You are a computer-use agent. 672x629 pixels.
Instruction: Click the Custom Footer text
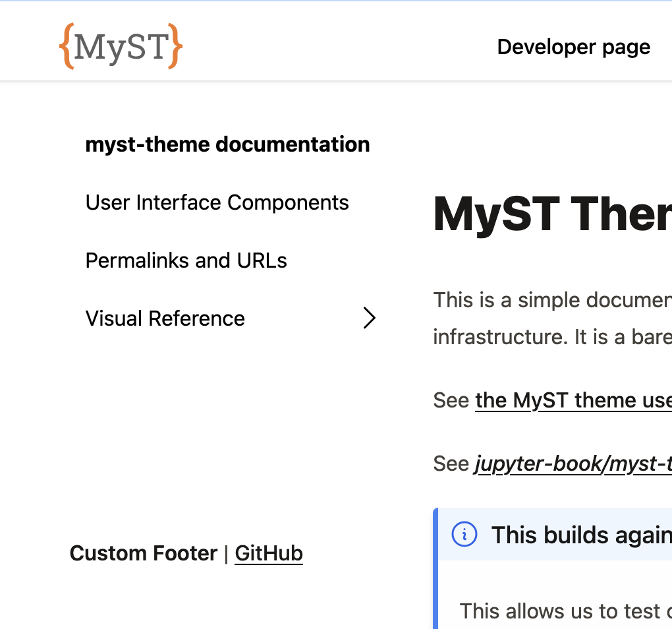click(143, 553)
